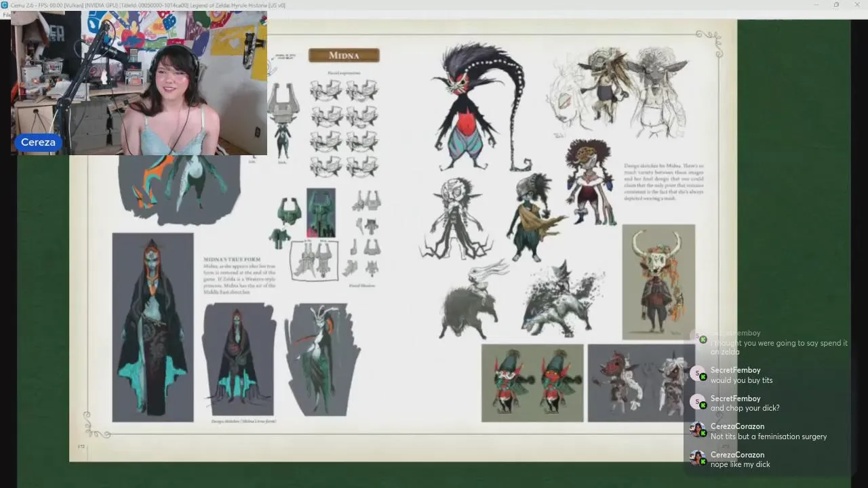Select the twin green-hat imp concept image
Screen dimensions: 868x488
point(532,383)
